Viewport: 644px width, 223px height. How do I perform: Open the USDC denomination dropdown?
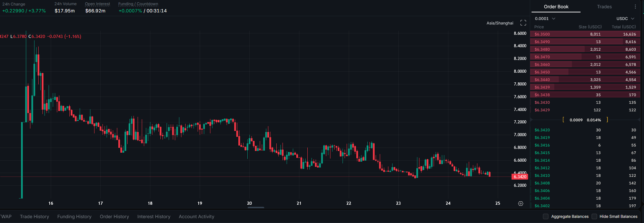(x=625, y=19)
